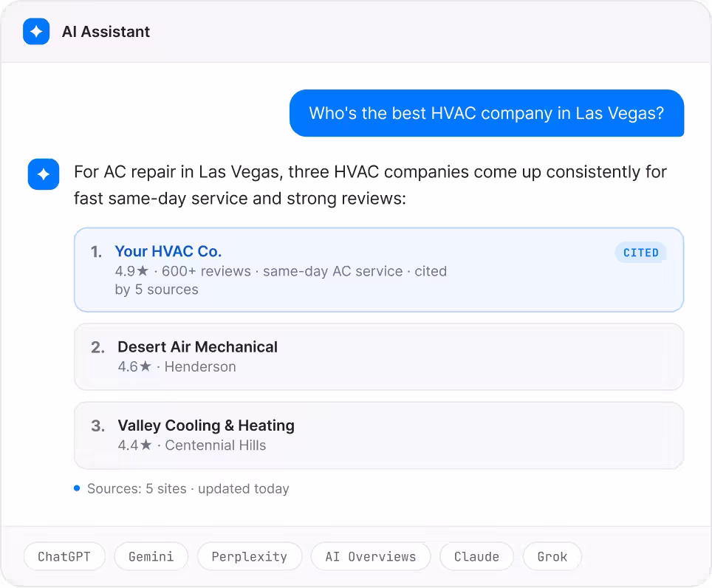Image resolution: width=712 pixels, height=588 pixels.
Task: Switch to the Claude tab
Action: 477,556
